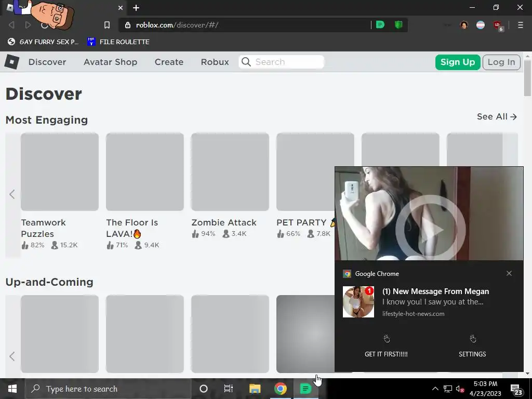This screenshot has width=532, height=399.
Task: Click the Log In button
Action: click(x=501, y=62)
